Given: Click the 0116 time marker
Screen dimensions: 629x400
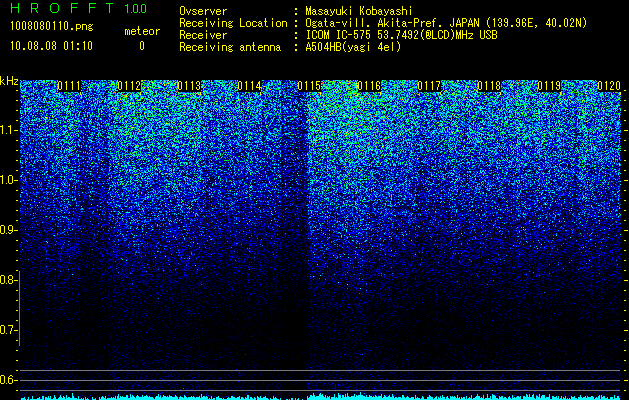Looking at the screenshot, I should point(369,86).
